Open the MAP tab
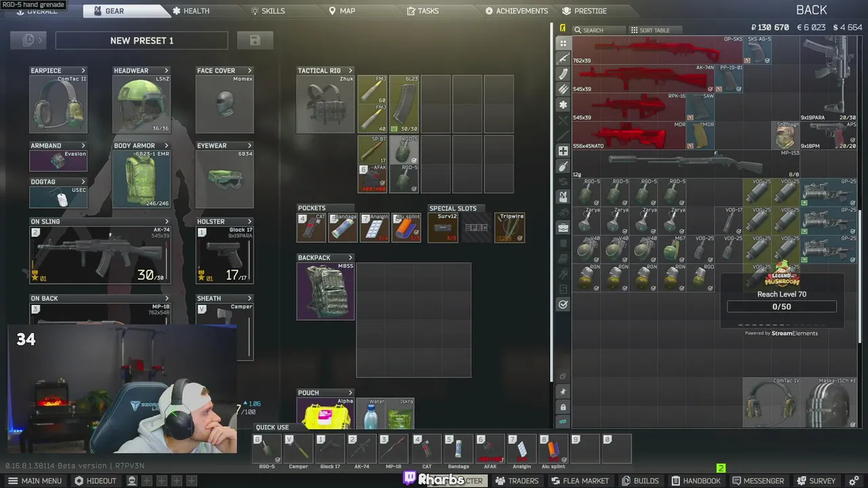Image resolution: width=868 pixels, height=488 pixels. point(342,11)
